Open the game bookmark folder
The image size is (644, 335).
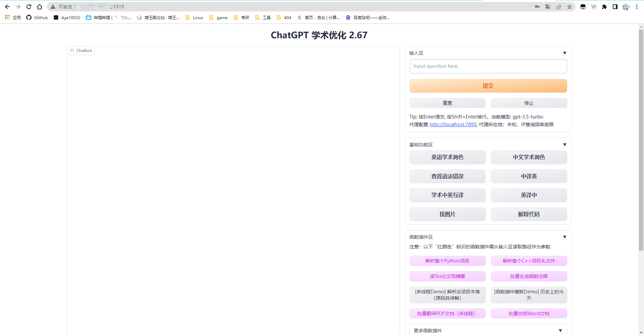pyautogui.click(x=218, y=17)
